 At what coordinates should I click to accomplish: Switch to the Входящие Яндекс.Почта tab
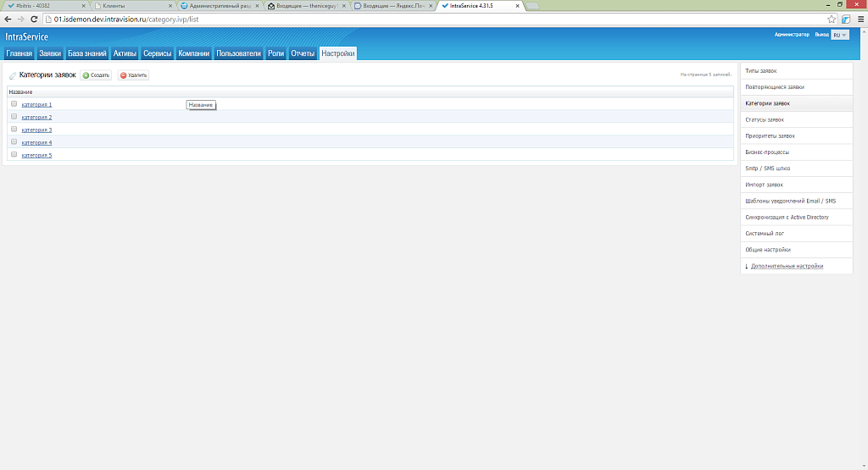click(393, 6)
